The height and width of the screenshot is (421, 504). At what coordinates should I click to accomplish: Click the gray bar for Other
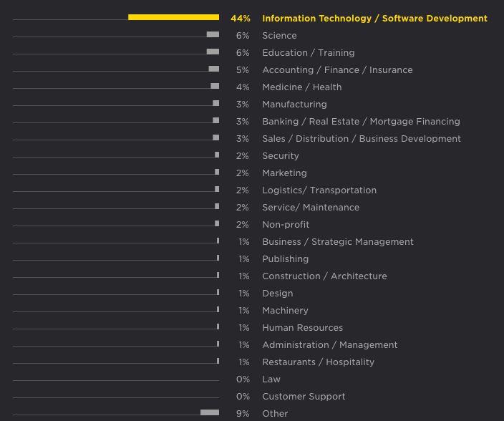(210, 412)
